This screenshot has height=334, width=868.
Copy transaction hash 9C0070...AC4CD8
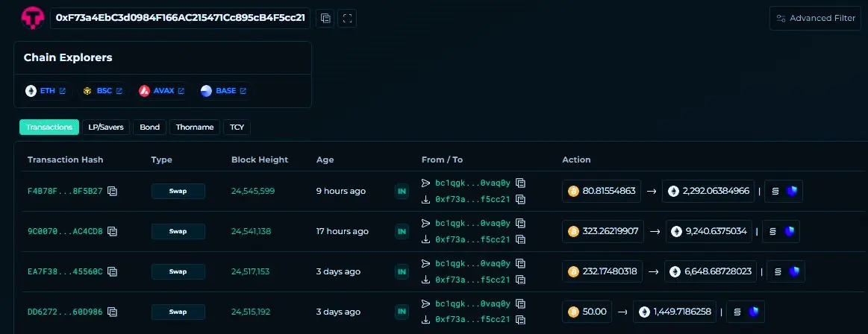click(x=113, y=232)
